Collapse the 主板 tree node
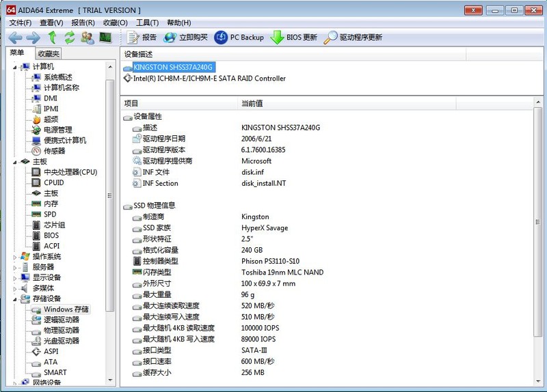This screenshot has height=392, width=547. (14, 162)
